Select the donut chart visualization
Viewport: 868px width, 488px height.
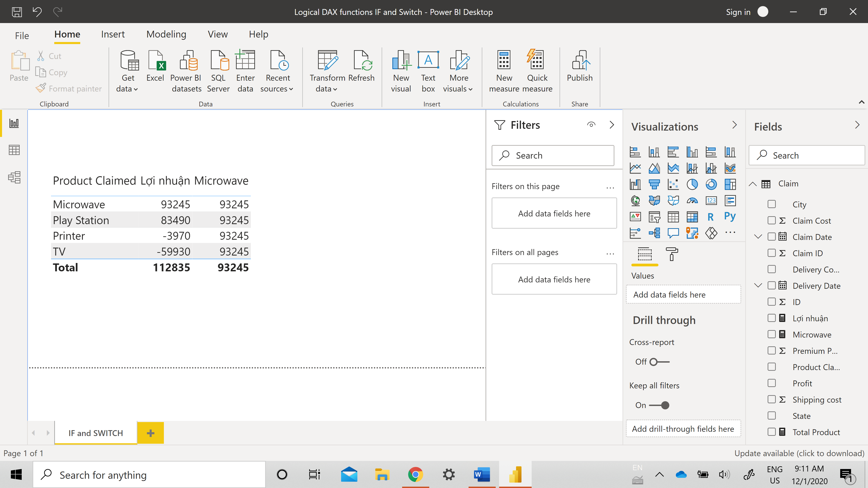click(711, 184)
